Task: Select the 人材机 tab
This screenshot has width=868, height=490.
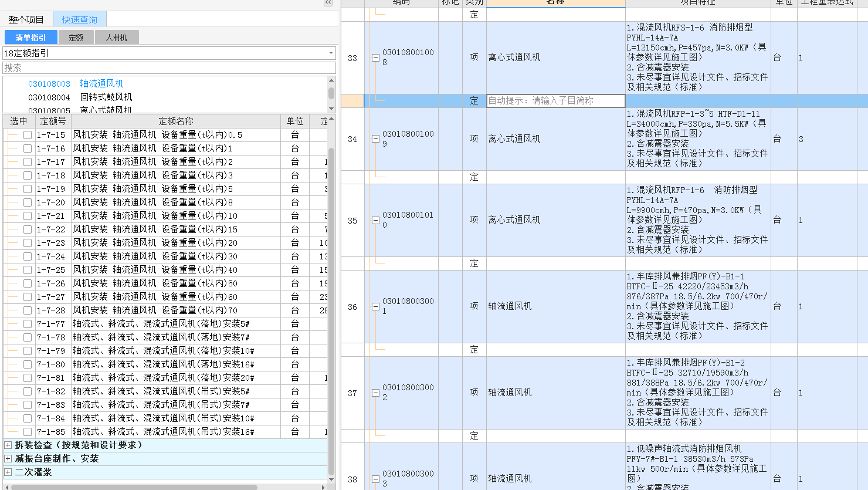Action: point(117,38)
